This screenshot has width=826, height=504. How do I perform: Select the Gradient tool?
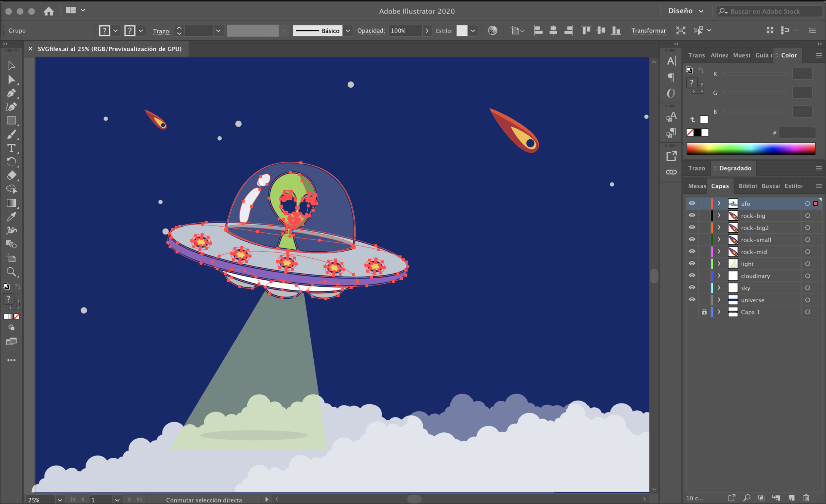(11, 203)
